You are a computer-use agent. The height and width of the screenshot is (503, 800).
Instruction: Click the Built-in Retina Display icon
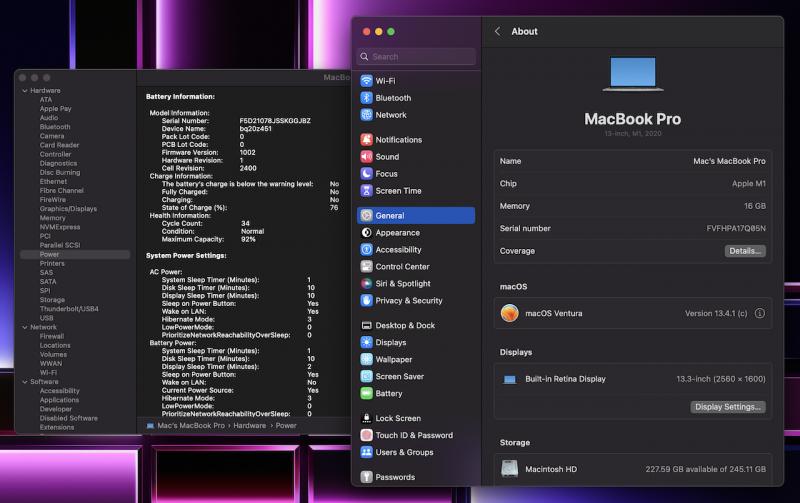coord(510,379)
